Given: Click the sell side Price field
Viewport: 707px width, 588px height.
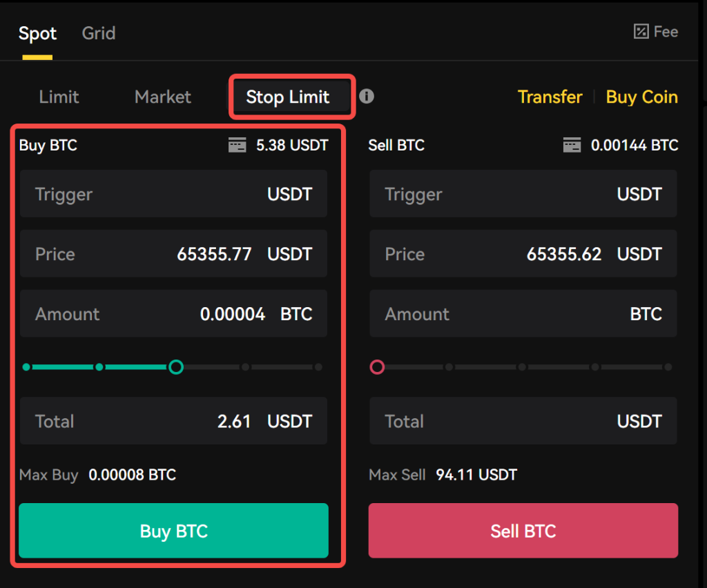Looking at the screenshot, I should coord(523,253).
